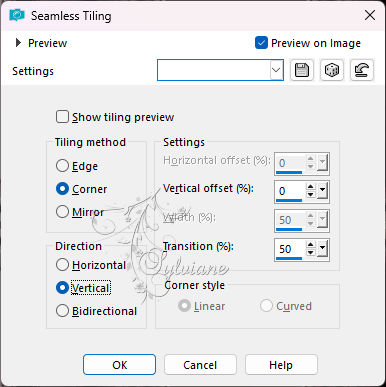Enable Show tiling preview checkbox
386x387 pixels.
pyautogui.click(x=62, y=117)
